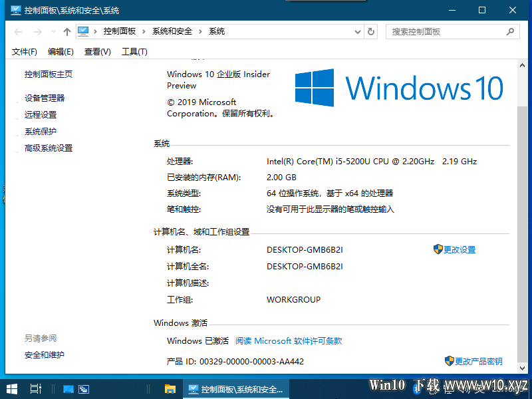Open address bar history dropdown
The width and height of the screenshot is (532, 399).
tap(357, 32)
